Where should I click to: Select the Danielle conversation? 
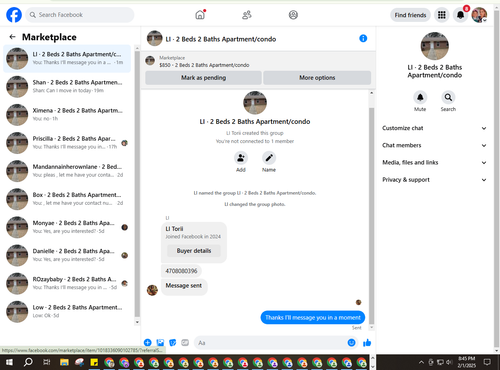(67, 255)
